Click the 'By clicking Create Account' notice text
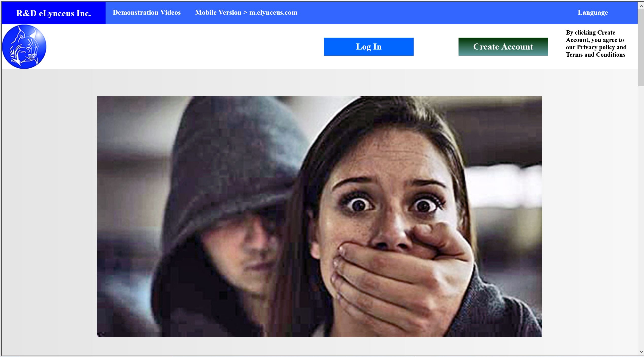 [x=596, y=43]
